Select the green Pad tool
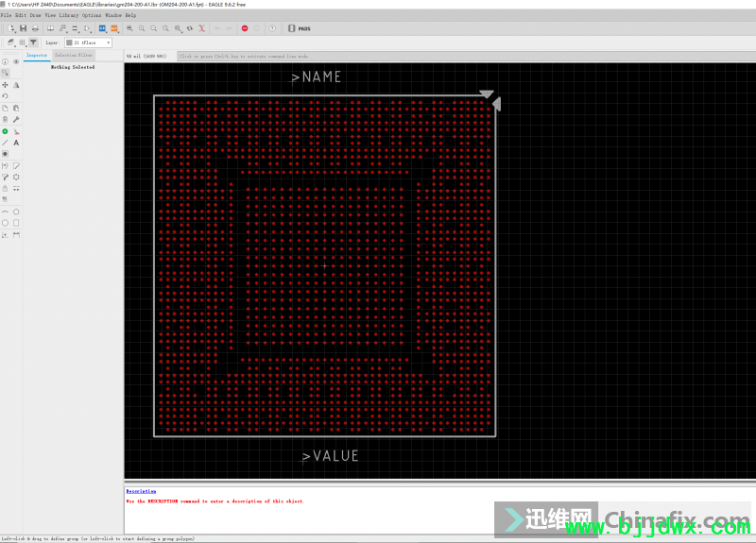756x543 pixels. (5, 131)
